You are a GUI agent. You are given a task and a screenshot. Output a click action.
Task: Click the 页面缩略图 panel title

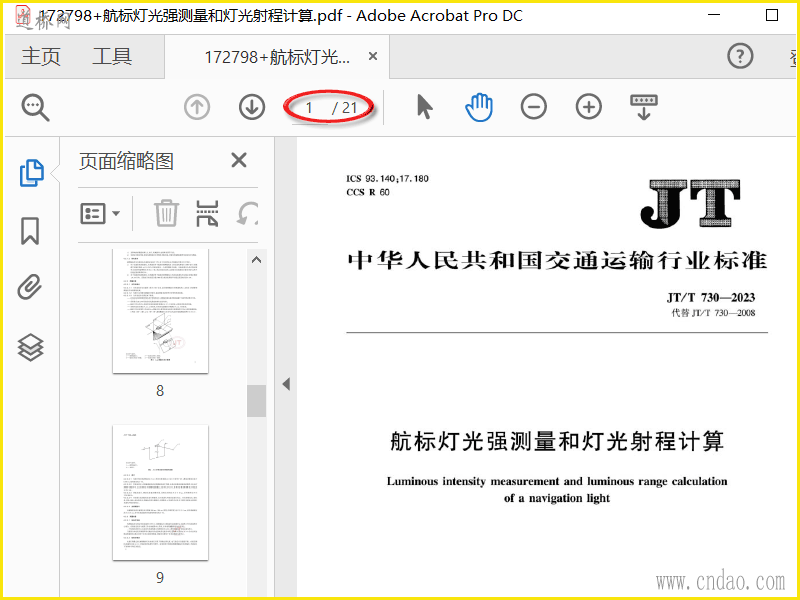[126, 161]
